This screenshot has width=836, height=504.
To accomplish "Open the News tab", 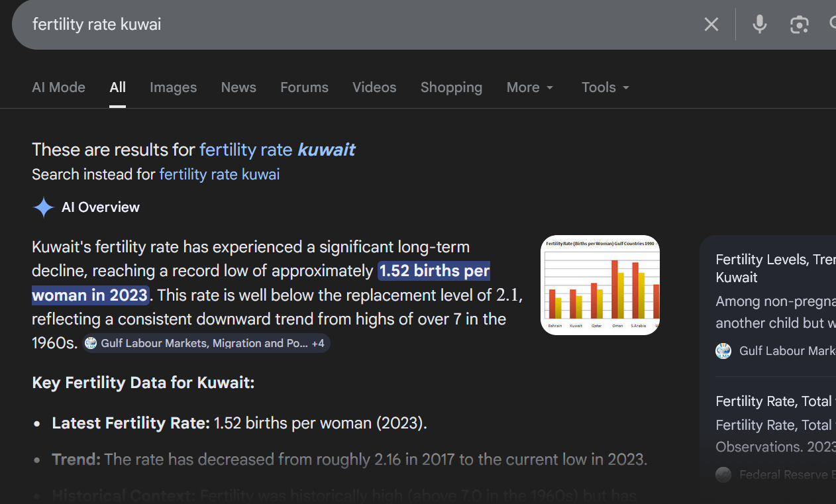I will pos(238,87).
